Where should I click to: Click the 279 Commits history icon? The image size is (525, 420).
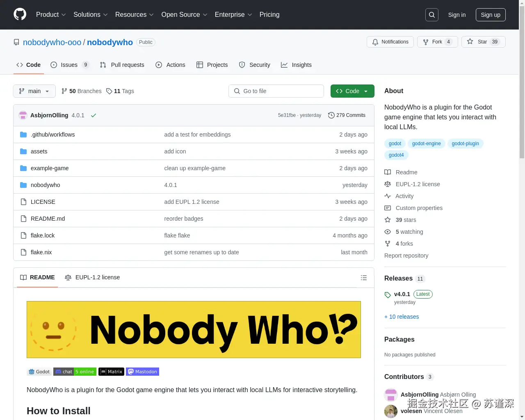coord(331,115)
